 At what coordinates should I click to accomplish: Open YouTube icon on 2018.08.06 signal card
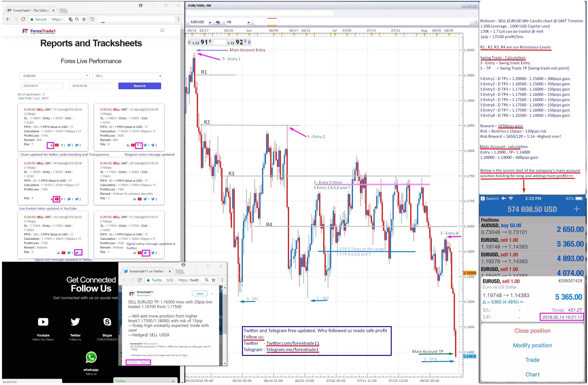coord(57,199)
